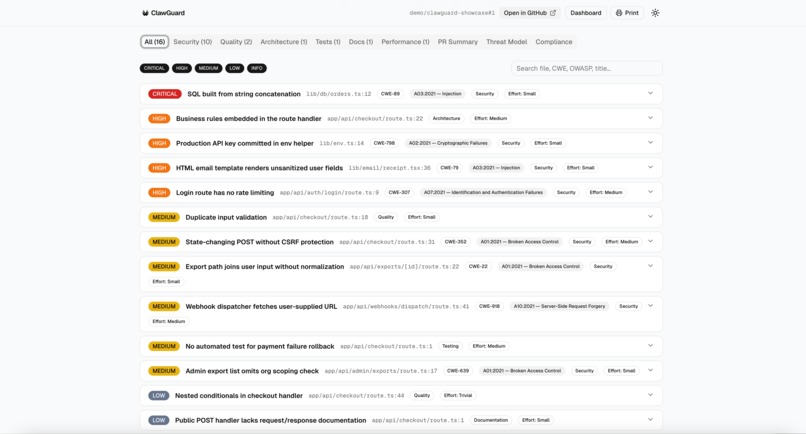Screen dimensions: 806x434
Task: Open the Docs (1) tab
Action: click(361, 42)
